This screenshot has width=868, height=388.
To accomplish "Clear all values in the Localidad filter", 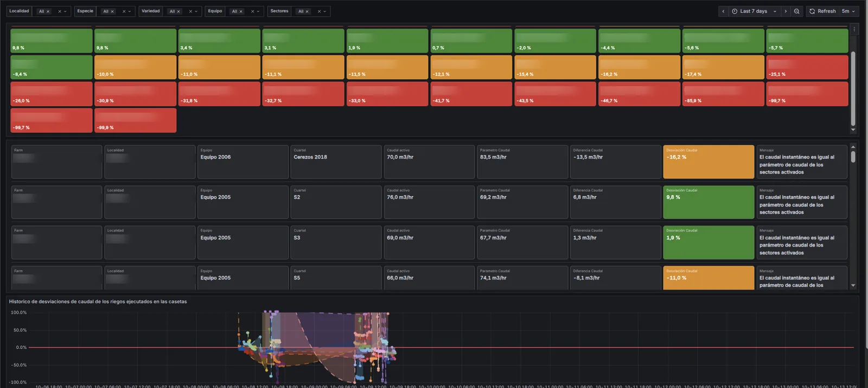I will coord(60,11).
